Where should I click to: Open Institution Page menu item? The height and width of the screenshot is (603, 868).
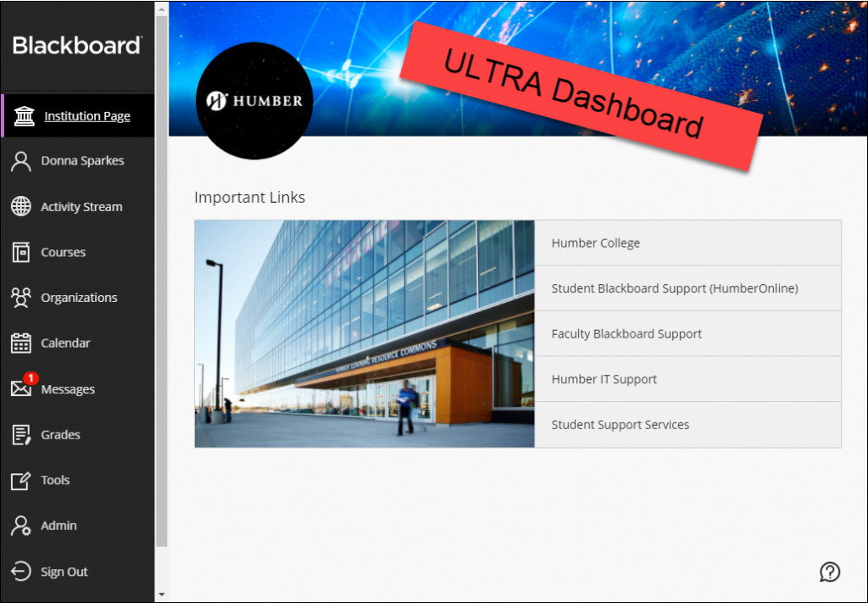click(x=78, y=115)
